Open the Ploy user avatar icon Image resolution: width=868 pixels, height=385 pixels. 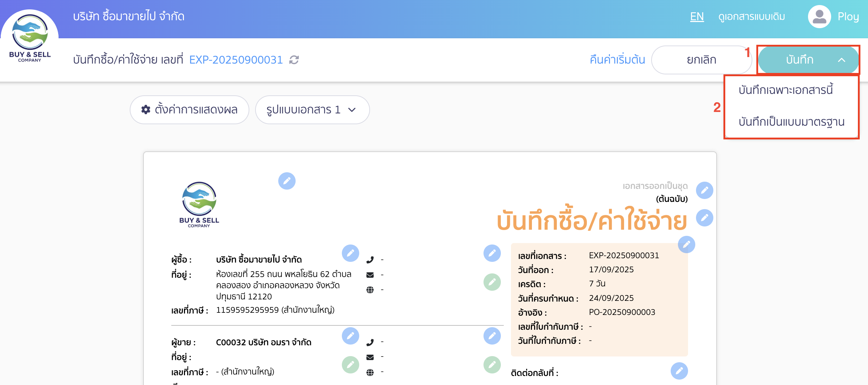pos(819,17)
